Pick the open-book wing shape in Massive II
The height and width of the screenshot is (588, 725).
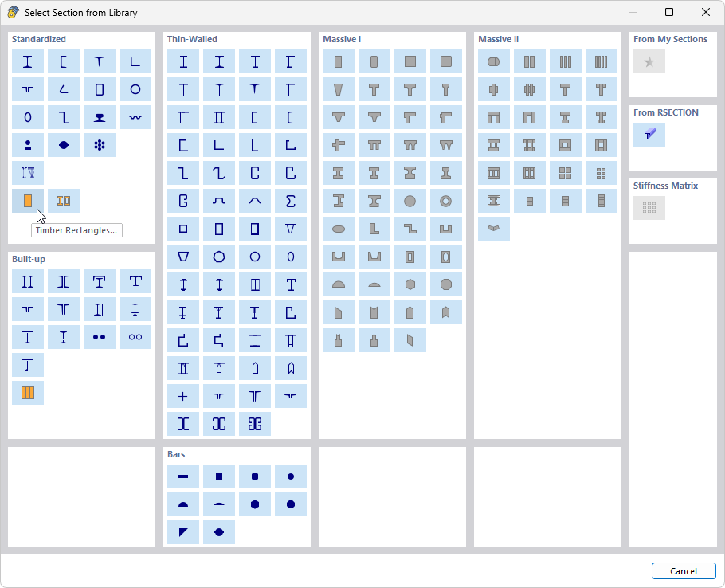494,229
